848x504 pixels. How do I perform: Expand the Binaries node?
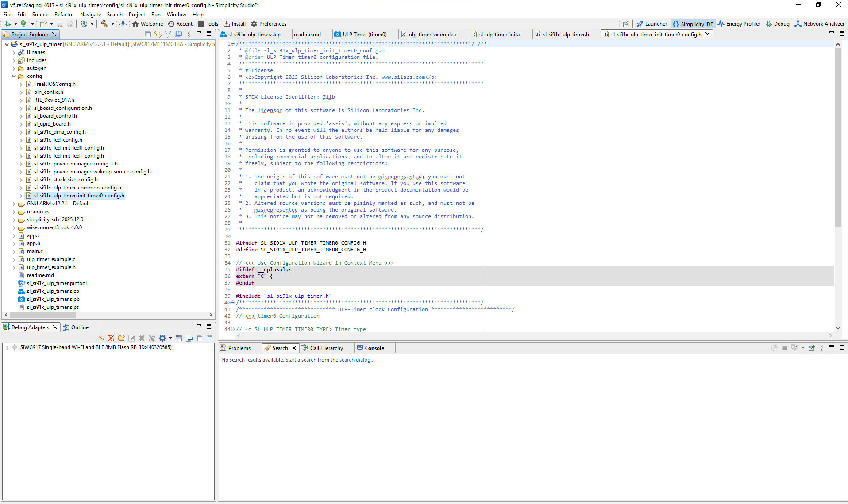click(14, 52)
